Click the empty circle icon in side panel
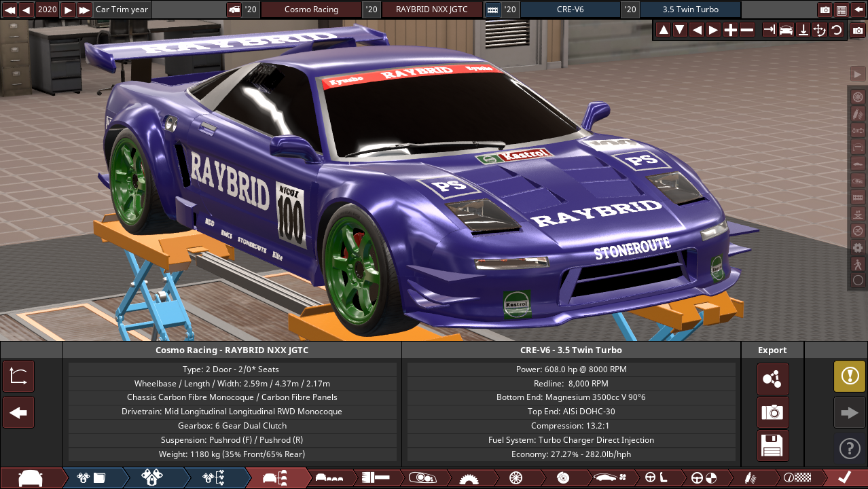This screenshot has width=868, height=489. pos(858,280)
